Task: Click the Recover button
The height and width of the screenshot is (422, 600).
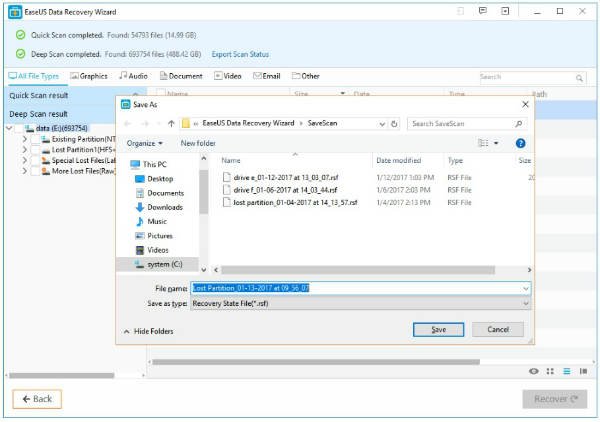Action: point(555,399)
